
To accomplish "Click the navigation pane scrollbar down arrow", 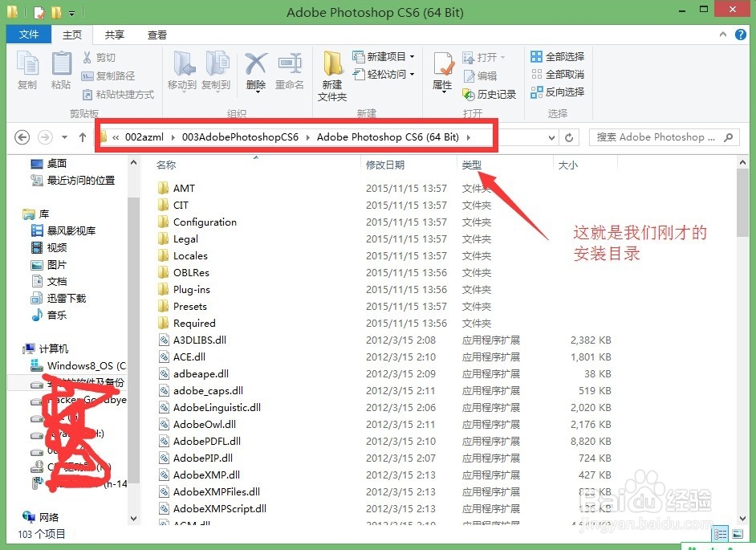I will pos(133,519).
